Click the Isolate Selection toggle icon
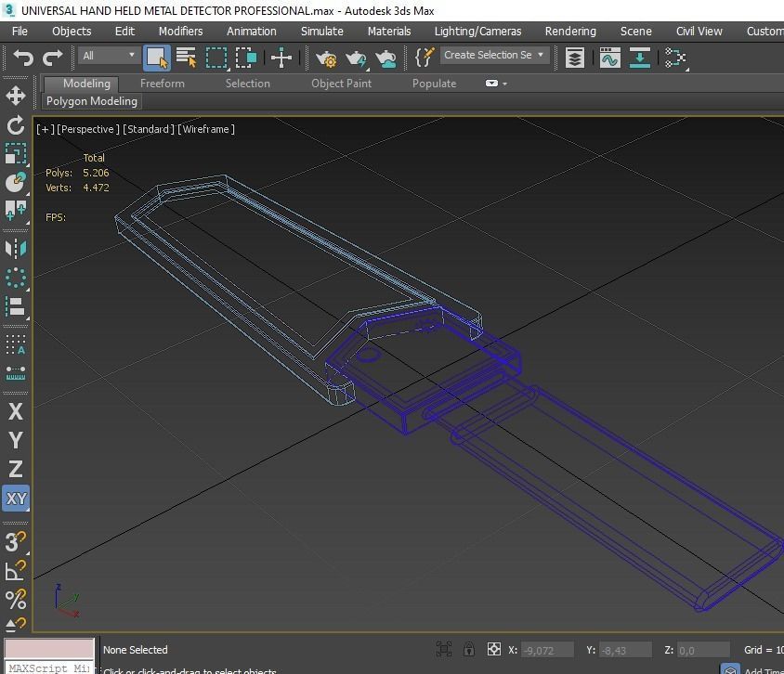The width and height of the screenshot is (784, 674). [x=443, y=649]
